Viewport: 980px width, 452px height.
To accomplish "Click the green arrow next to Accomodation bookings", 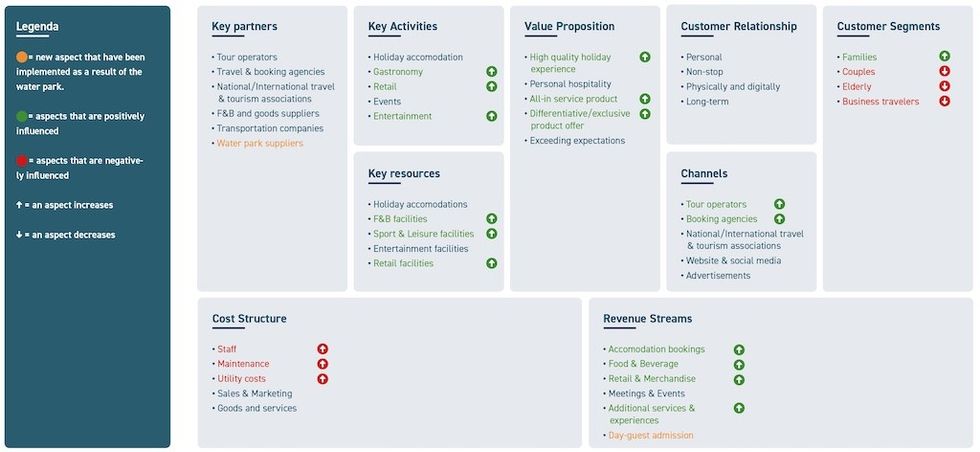I will click(x=739, y=350).
